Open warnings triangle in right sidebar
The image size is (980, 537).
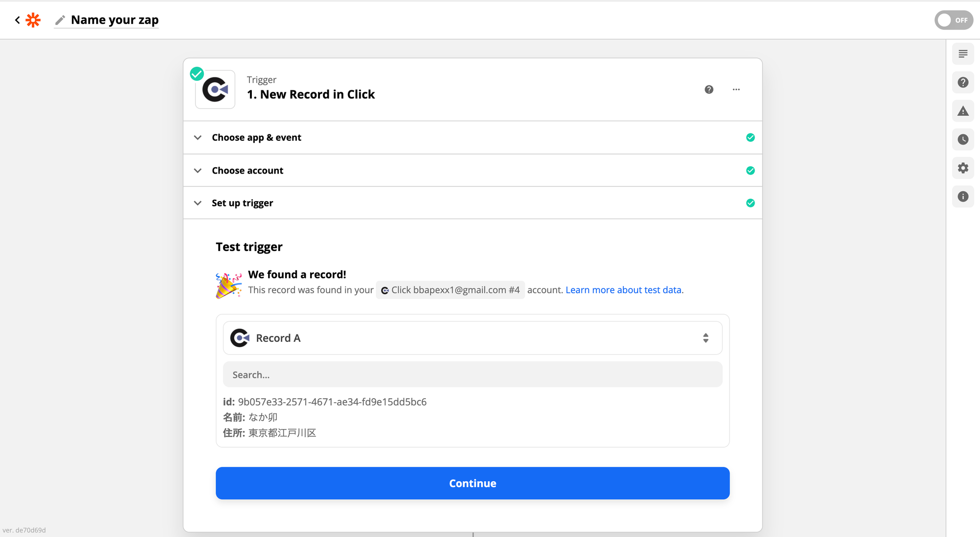tap(963, 111)
